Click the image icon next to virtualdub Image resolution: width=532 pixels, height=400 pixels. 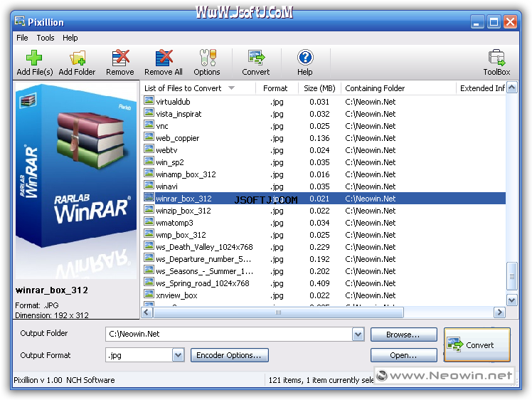[149, 100]
